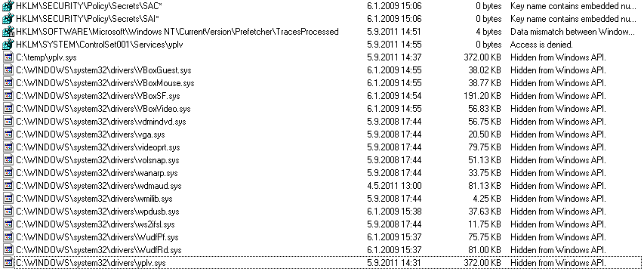Select the wanarp.sys entry
Viewport: 644px width, 272px height.
pyautogui.click(x=322, y=173)
